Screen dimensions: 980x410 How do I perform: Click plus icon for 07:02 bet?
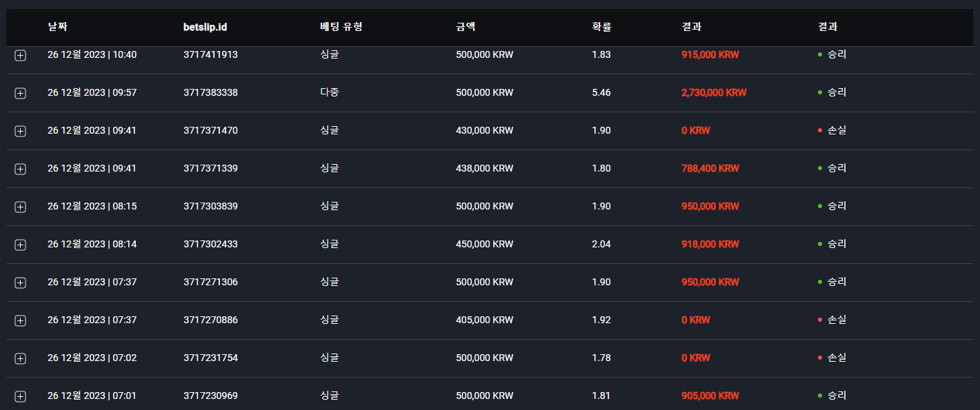(x=20, y=359)
